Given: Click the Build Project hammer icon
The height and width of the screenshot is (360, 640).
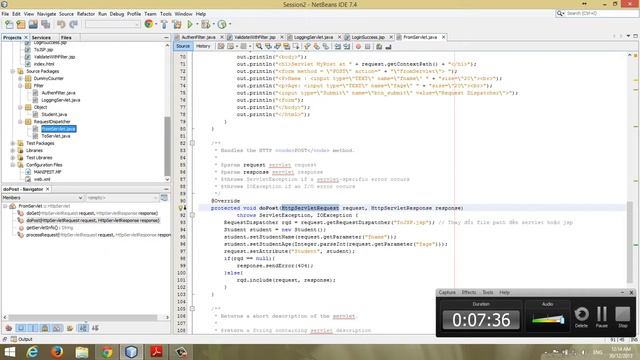Looking at the screenshot, I should [164, 24].
